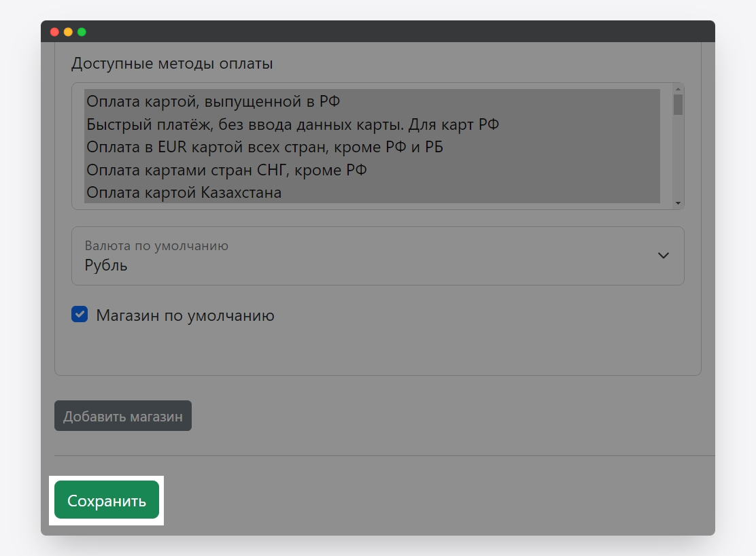Click the yellow minimize window button
This screenshot has height=556, width=756.
point(68,32)
